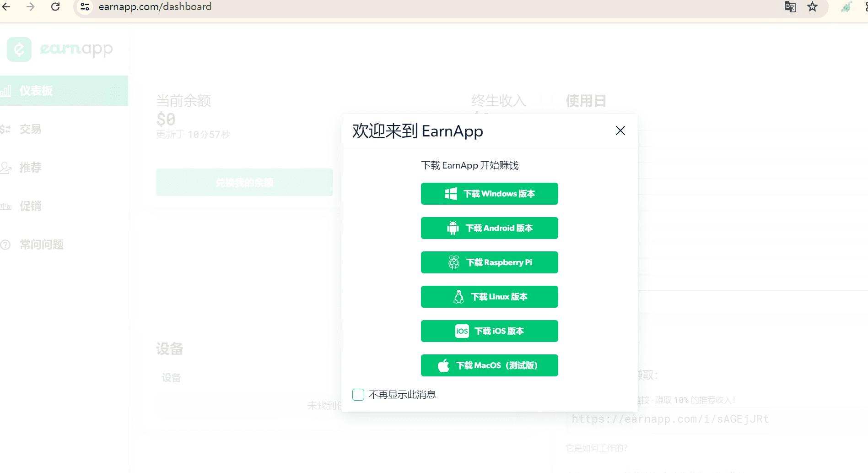Bookmark the page with the star icon
This screenshot has width=868, height=473.
point(813,7)
